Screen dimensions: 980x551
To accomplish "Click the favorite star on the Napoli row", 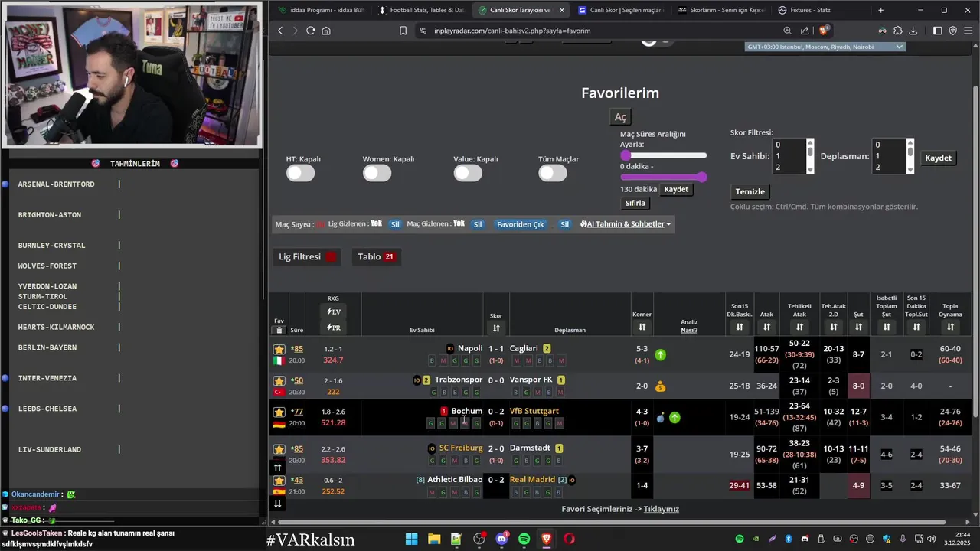I will tap(279, 349).
